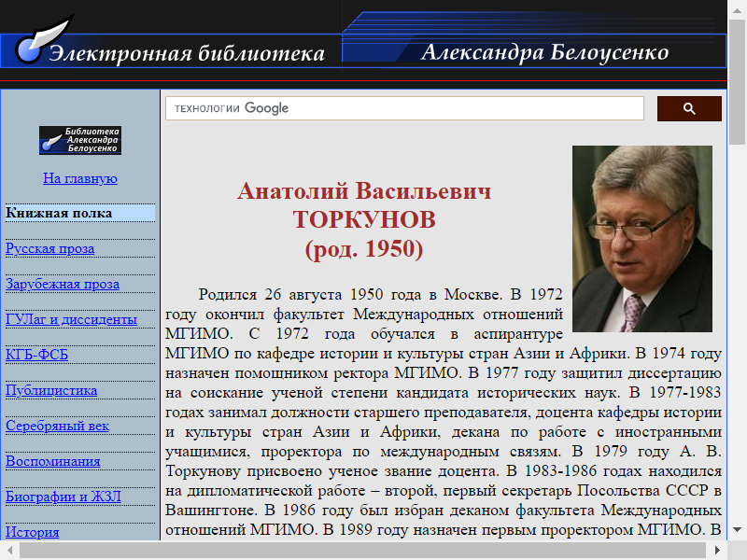The image size is (747, 560).
Task: Go to «Серебряный век»
Action: [57, 426]
